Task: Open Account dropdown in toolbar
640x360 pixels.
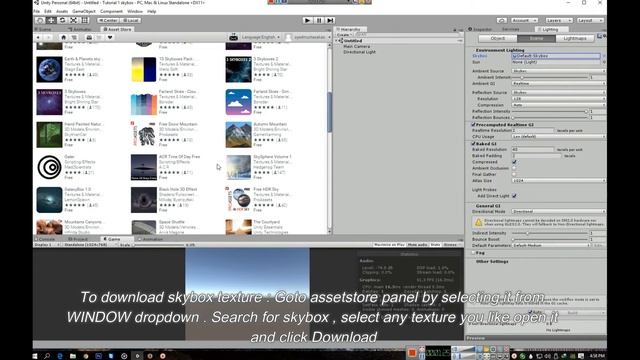Action: [524, 20]
